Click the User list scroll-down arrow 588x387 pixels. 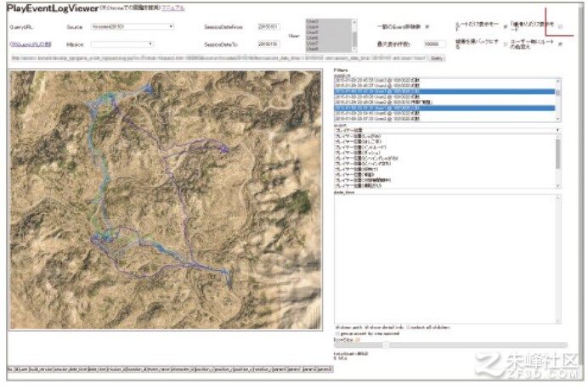(354, 49)
